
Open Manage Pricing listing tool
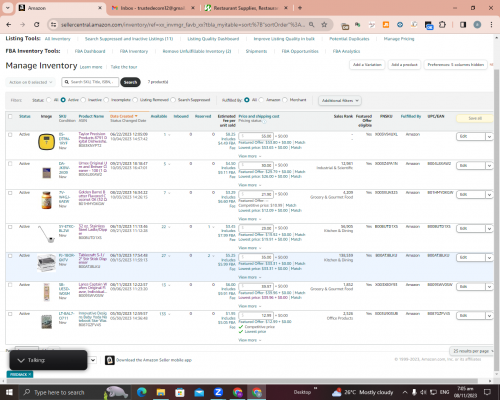click(399, 39)
